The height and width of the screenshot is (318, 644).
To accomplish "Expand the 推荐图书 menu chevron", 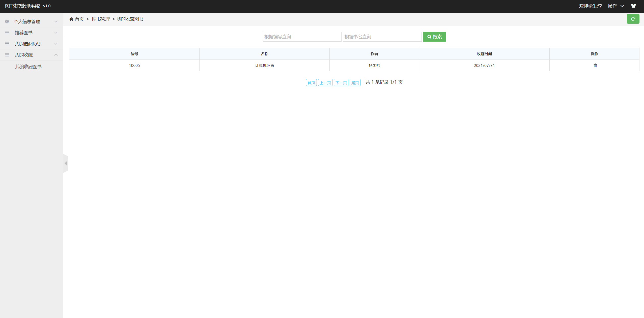I will 56,33.
